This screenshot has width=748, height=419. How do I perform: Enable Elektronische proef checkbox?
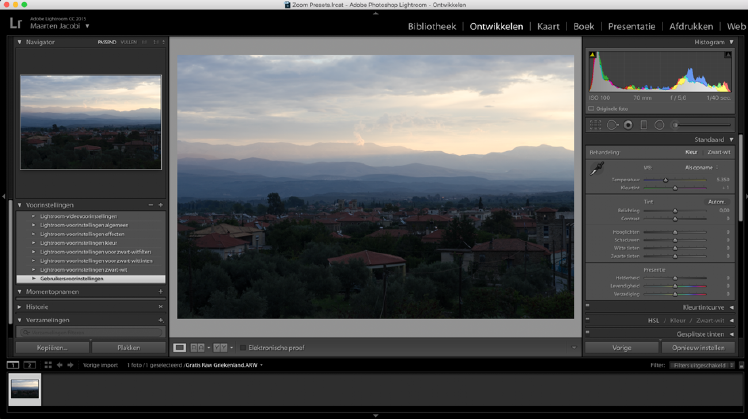coord(242,348)
